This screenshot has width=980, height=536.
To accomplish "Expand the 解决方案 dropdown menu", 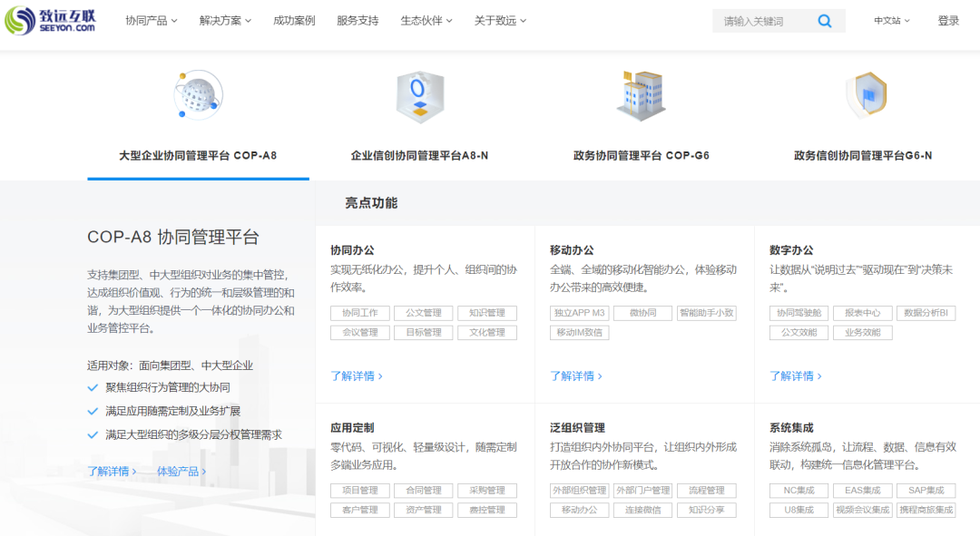I will [x=225, y=21].
